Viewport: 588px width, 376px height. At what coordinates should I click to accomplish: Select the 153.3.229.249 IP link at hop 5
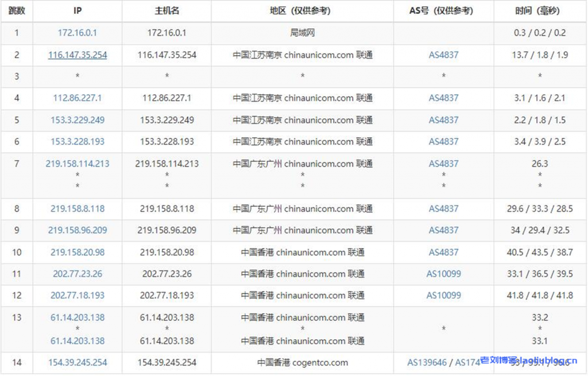(x=77, y=120)
